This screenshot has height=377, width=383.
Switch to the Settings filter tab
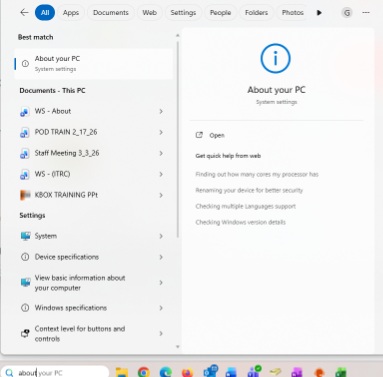tap(183, 13)
